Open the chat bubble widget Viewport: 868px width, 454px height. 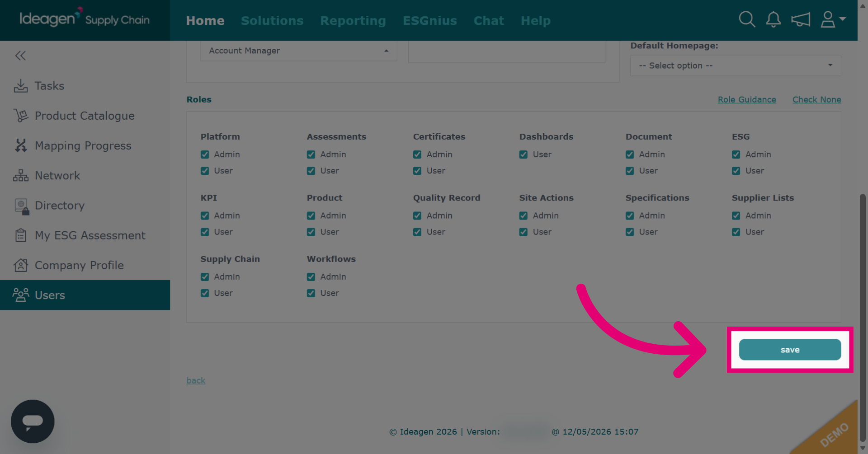click(33, 421)
